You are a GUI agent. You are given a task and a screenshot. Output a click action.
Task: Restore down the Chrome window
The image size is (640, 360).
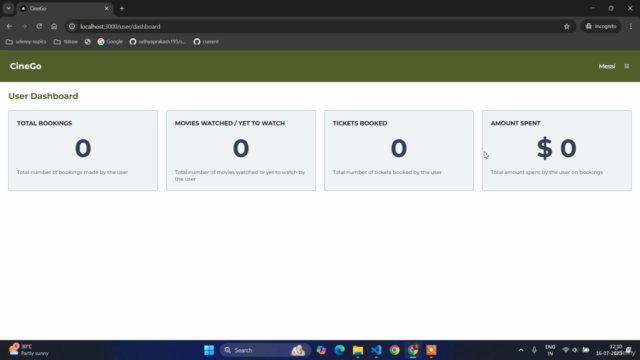pos(611,8)
